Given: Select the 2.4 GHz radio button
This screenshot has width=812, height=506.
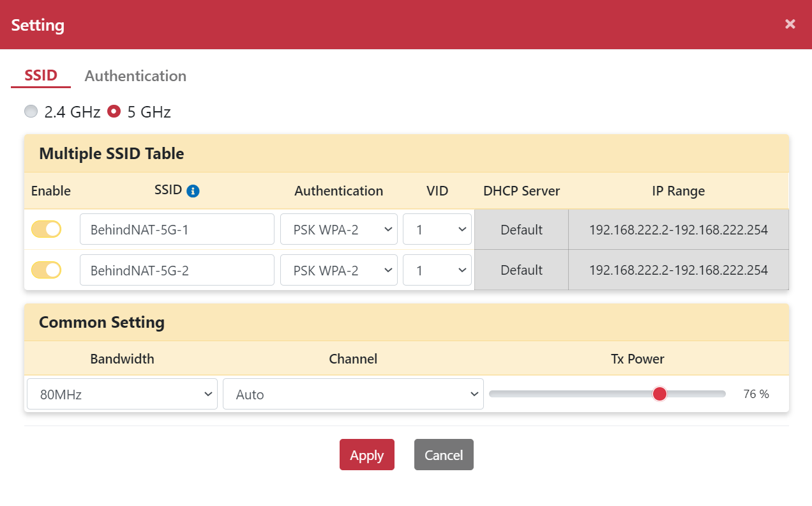Looking at the screenshot, I should (x=31, y=111).
